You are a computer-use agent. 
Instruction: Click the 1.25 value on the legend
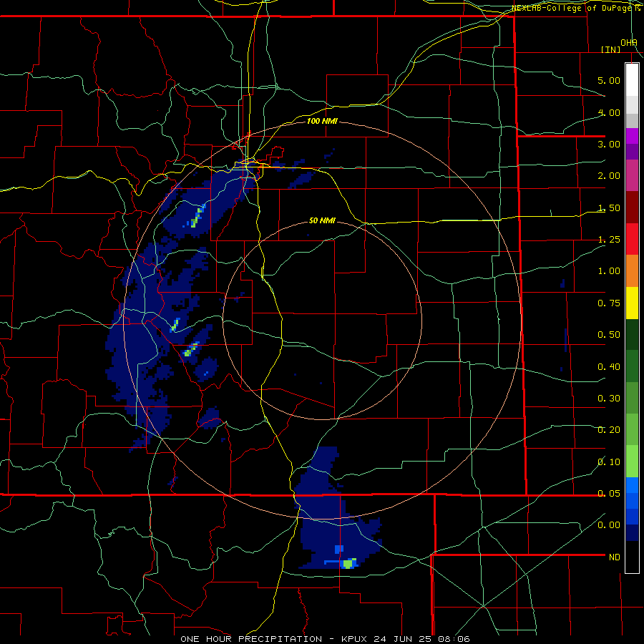tap(609, 240)
